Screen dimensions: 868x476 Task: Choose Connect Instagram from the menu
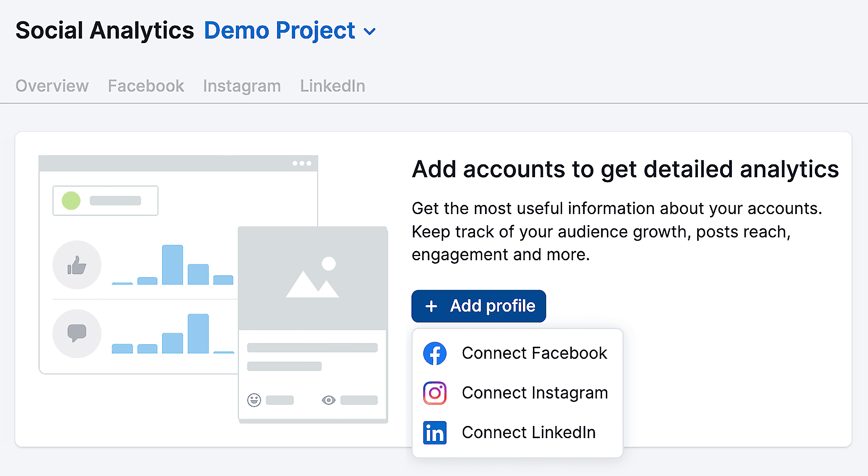tap(517, 393)
